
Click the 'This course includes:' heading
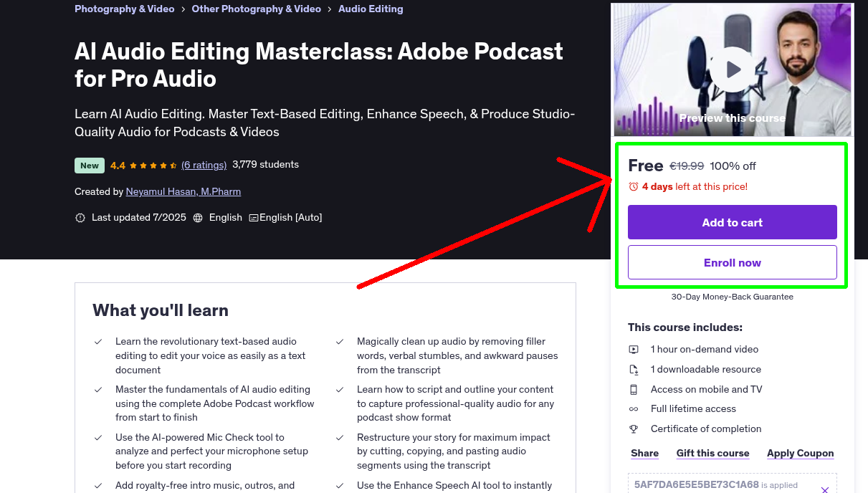click(685, 327)
